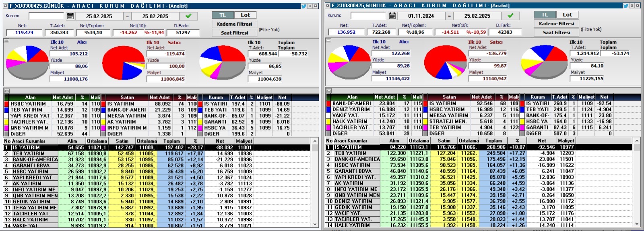Viewport: 644px width, 231px height.
Task: Click scroll-up arrow of right window broker list
Action: pos(637,141)
